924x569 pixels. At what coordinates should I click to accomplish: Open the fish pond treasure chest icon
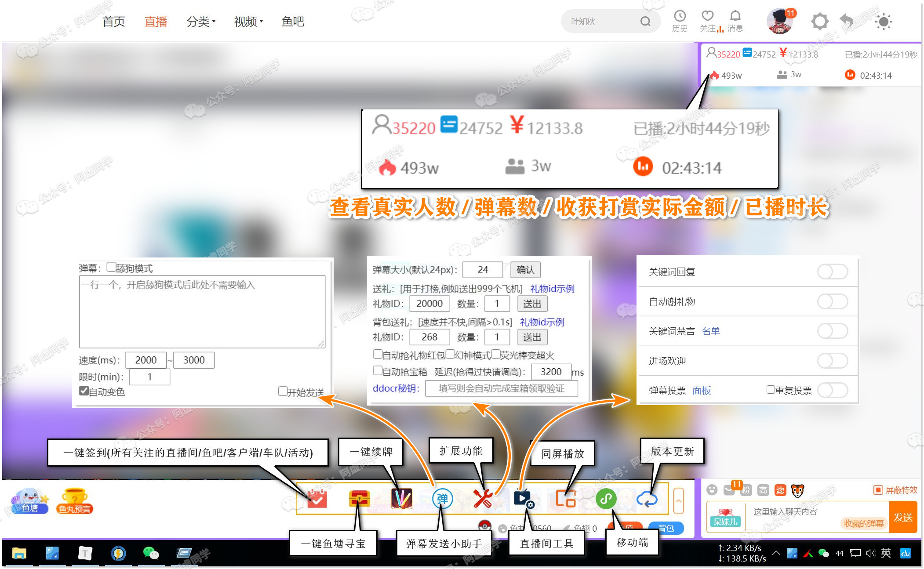point(359,499)
